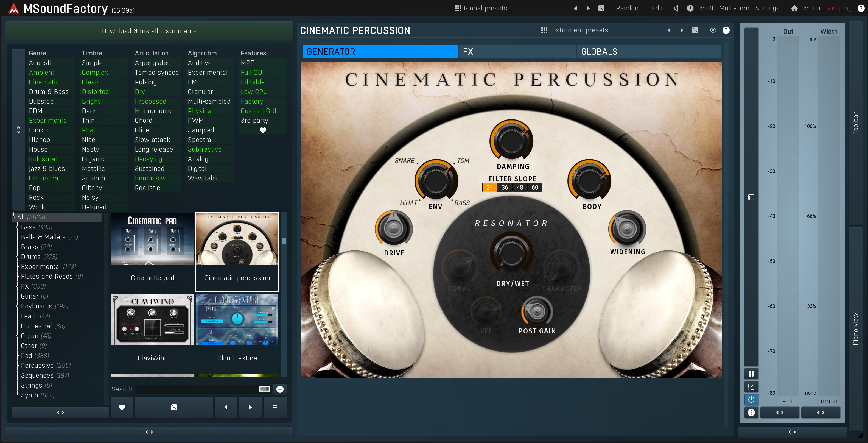Collapse the All category tree root

point(14,217)
